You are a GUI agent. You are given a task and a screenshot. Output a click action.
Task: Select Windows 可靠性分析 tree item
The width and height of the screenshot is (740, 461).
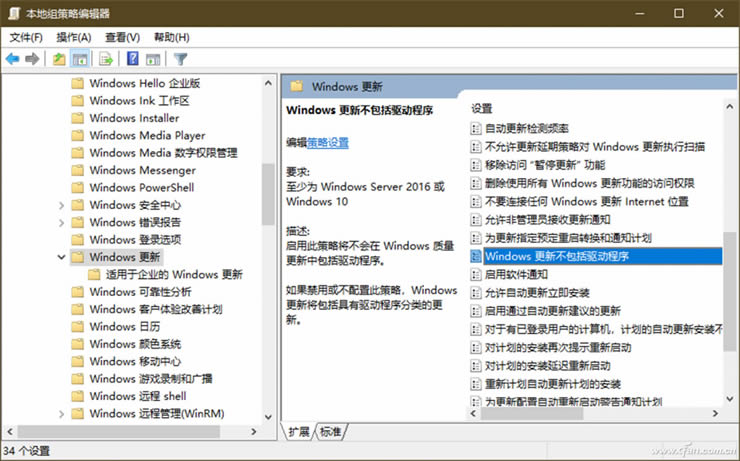click(141, 292)
